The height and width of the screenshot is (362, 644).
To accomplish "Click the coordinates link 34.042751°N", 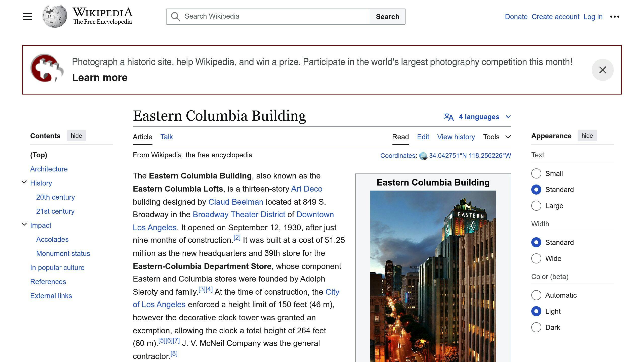I will pos(448,155).
